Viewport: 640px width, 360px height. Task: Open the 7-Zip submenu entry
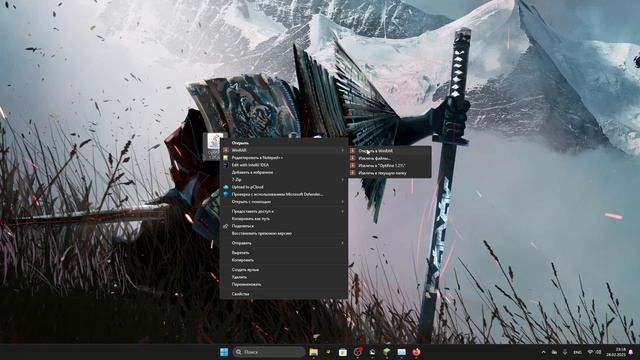(x=284, y=180)
